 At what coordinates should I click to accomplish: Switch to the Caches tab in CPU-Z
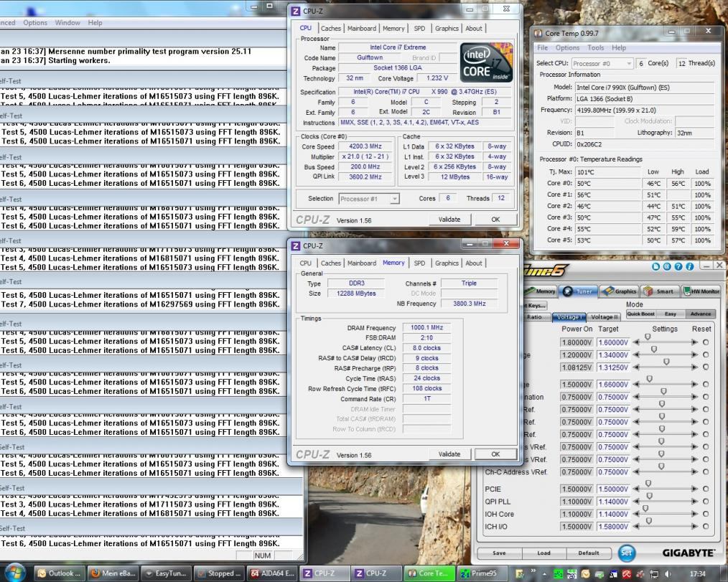pyautogui.click(x=331, y=29)
